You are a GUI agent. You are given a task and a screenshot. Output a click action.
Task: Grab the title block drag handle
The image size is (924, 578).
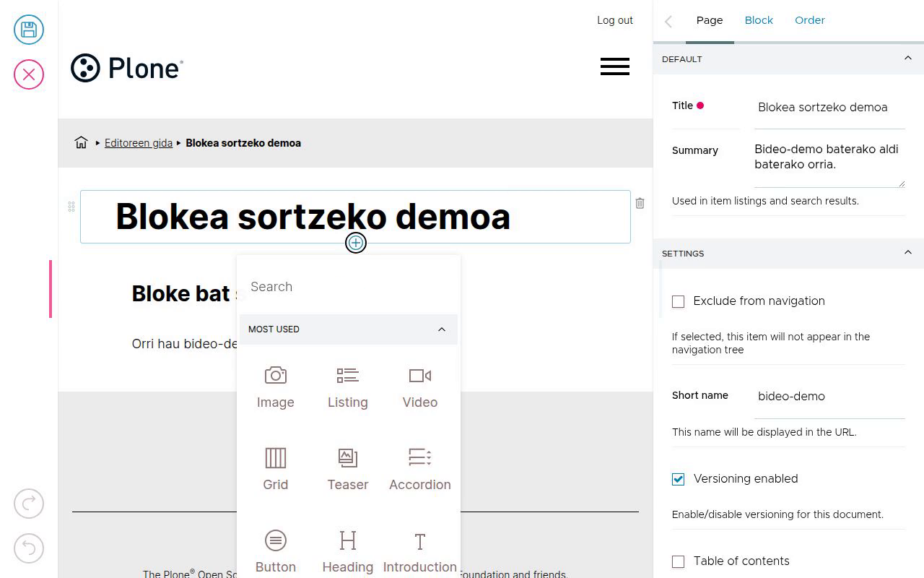coord(71,207)
